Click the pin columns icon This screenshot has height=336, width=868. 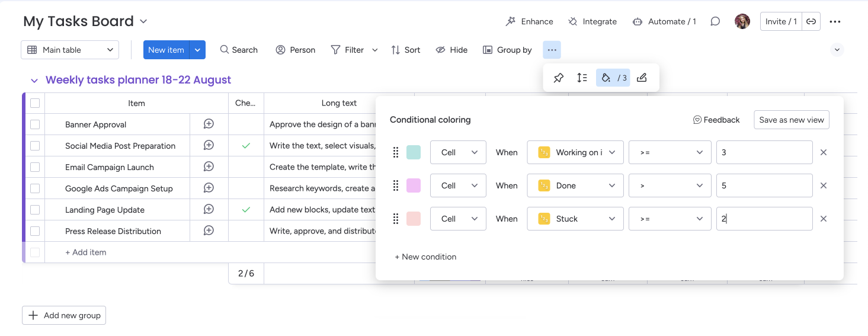coord(558,78)
